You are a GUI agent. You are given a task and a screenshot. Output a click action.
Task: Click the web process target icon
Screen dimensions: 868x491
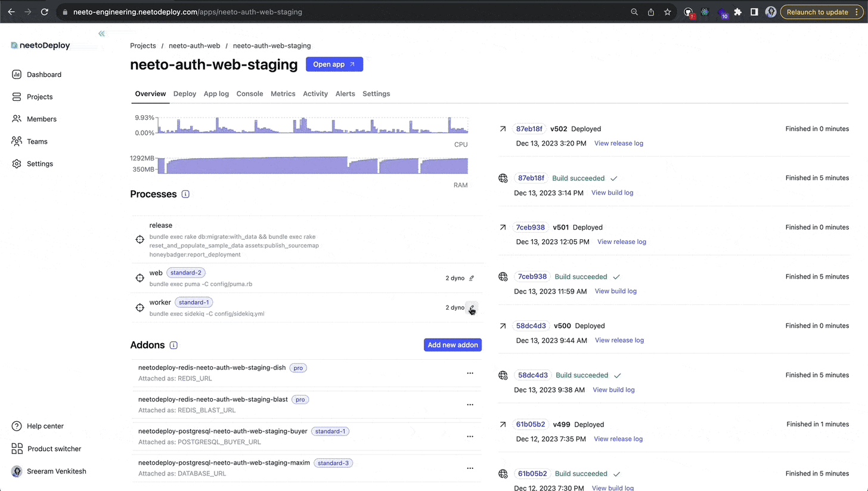coord(139,278)
